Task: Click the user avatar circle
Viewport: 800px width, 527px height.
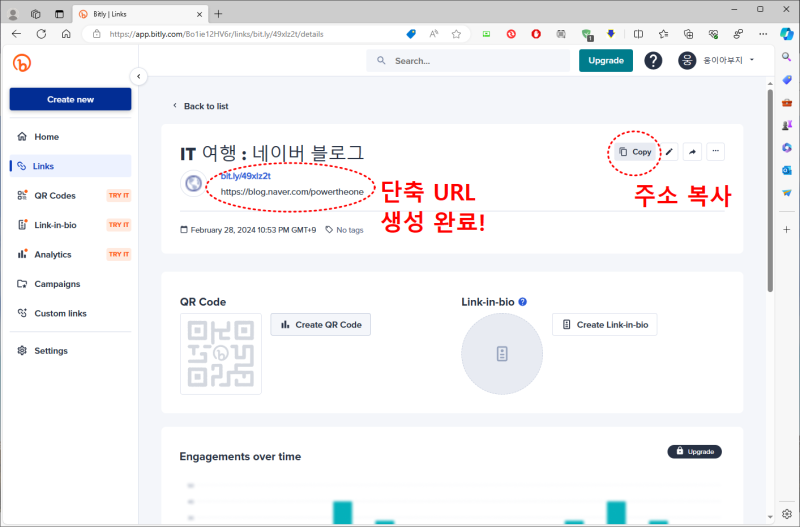Action: (687, 61)
